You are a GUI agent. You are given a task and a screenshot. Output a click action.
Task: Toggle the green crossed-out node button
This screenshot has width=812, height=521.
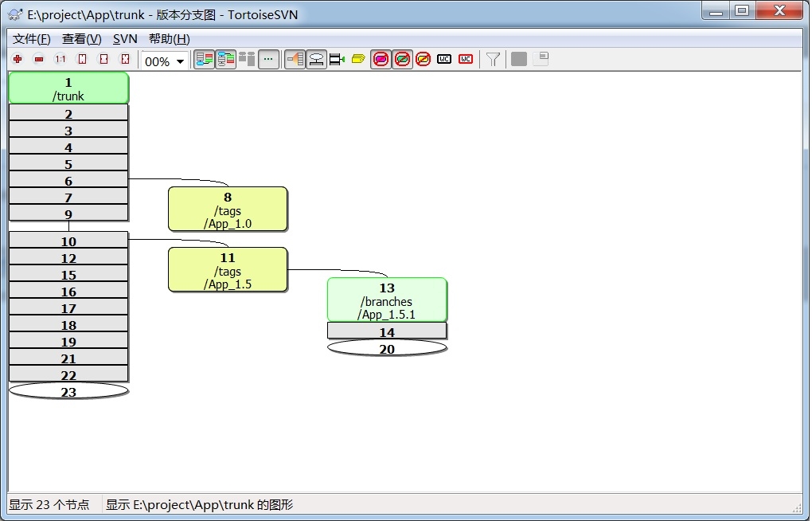(x=402, y=59)
